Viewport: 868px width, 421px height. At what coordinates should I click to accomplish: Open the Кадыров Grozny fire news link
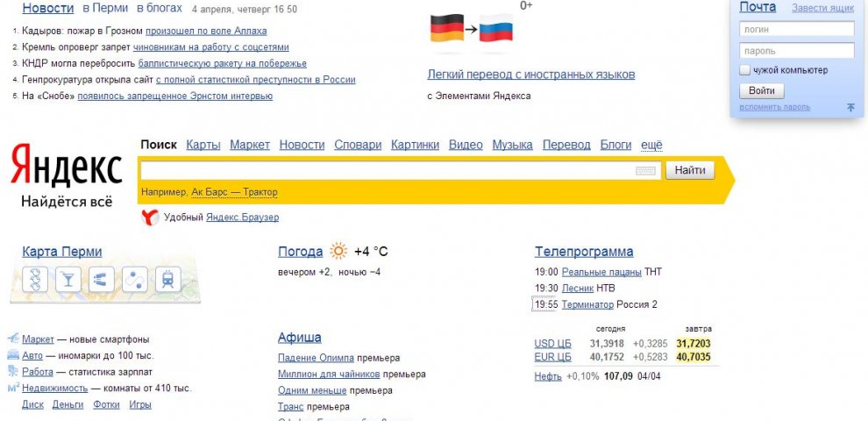pos(206,31)
